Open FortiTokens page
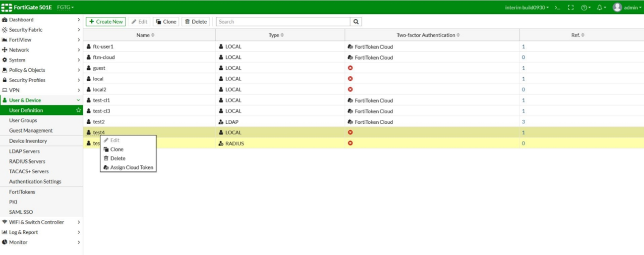Image resolution: width=644 pixels, height=255 pixels. click(22, 192)
